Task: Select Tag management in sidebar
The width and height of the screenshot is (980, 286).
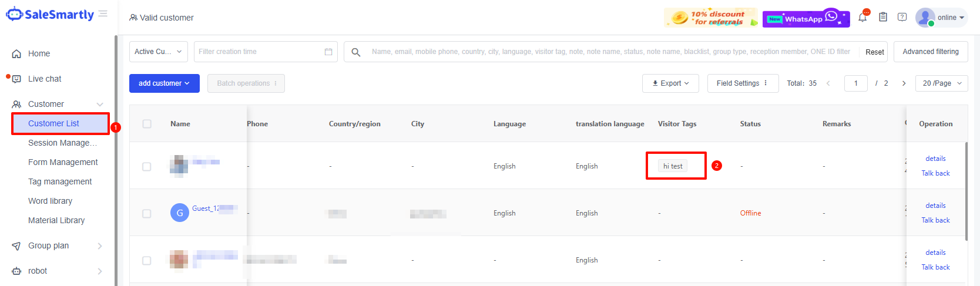Action: coord(60,181)
